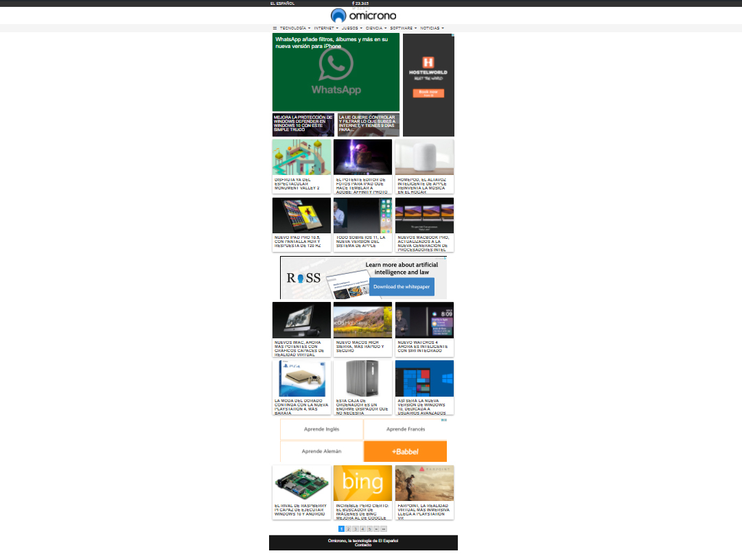The height and width of the screenshot is (560, 742).
Task: Go to page 3 in the pagination
Action: tap(356, 529)
